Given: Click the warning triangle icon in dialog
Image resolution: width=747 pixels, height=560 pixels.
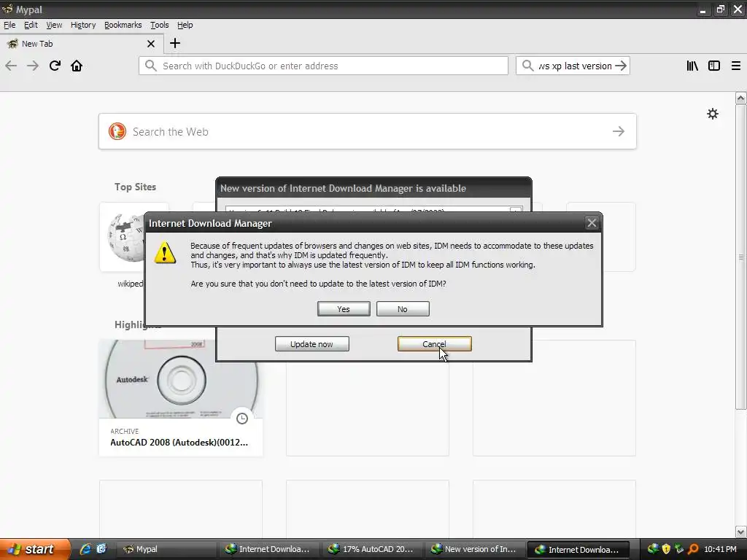Looking at the screenshot, I should click(x=165, y=252).
